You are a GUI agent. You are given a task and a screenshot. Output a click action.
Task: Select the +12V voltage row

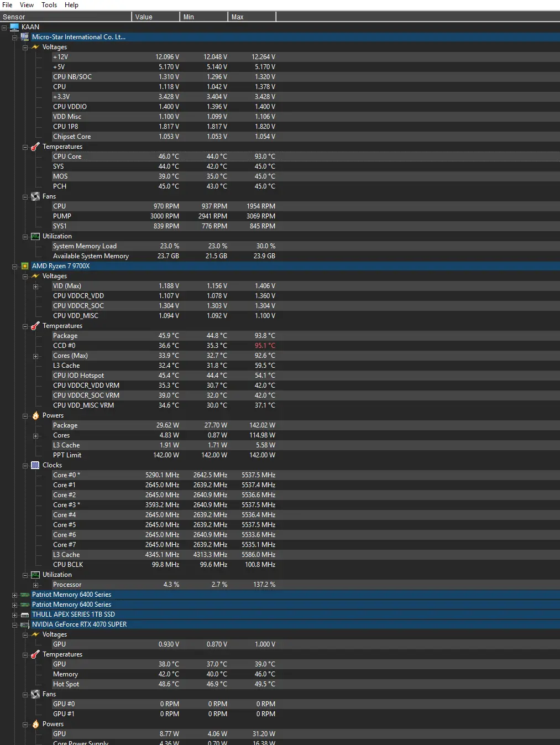tap(306, 57)
